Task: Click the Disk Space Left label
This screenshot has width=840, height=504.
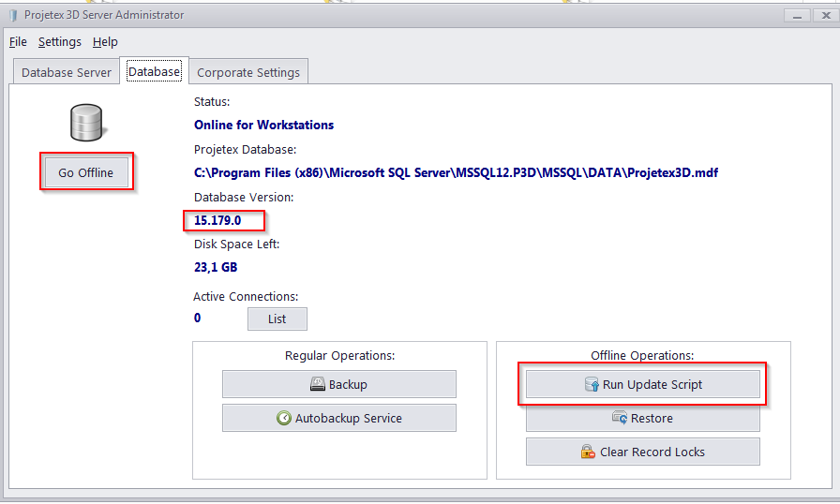Action: [x=237, y=245]
